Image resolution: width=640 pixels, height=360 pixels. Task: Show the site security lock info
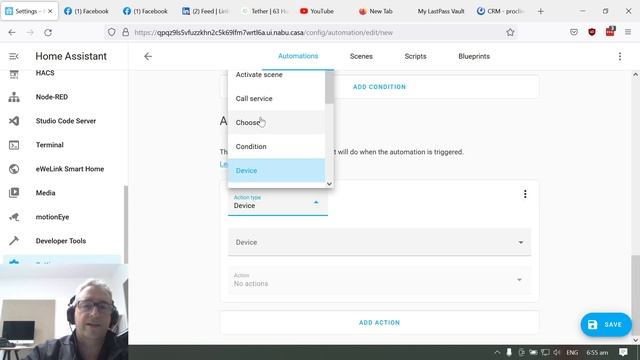pyautogui.click(x=125, y=32)
